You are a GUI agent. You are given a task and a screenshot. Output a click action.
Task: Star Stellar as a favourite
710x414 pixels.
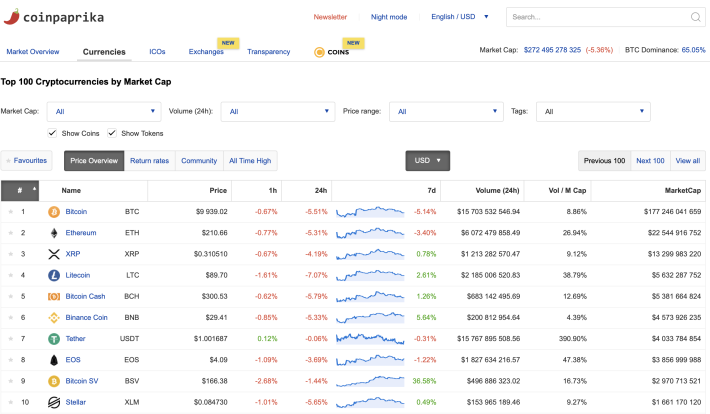10,402
